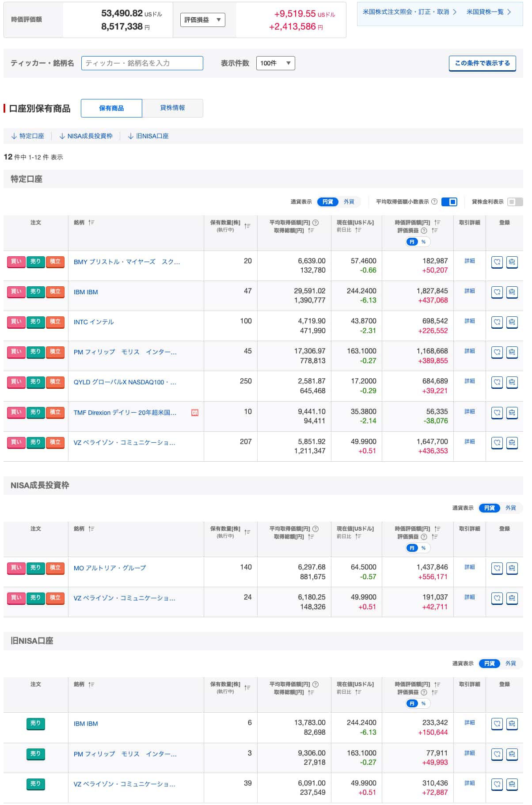Screen dimensions: 532x805
Task: Sort 特定口座 holdings by 保有数量
Action: [247, 226]
